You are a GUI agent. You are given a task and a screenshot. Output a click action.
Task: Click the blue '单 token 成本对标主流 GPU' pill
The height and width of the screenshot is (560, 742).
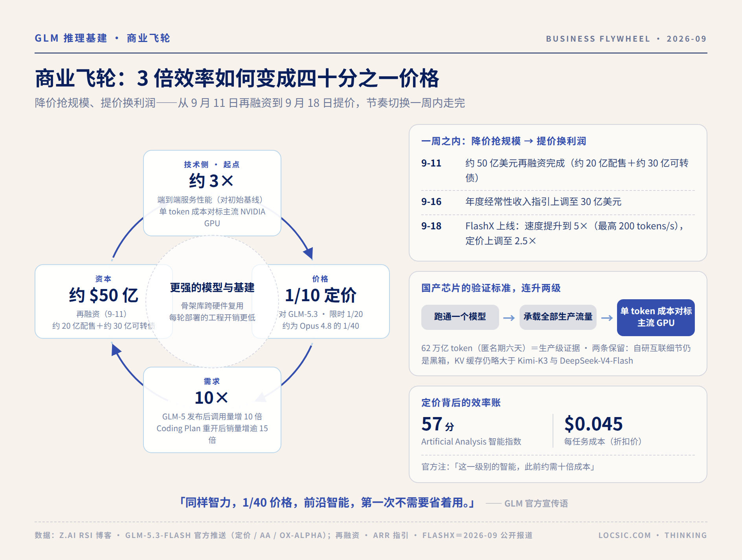(x=656, y=317)
